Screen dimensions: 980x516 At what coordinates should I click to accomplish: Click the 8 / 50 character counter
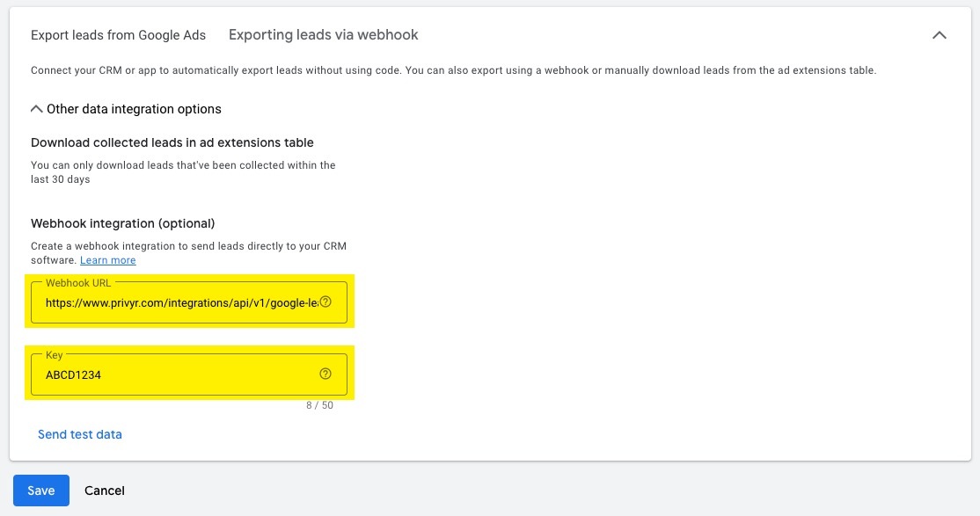point(318,405)
